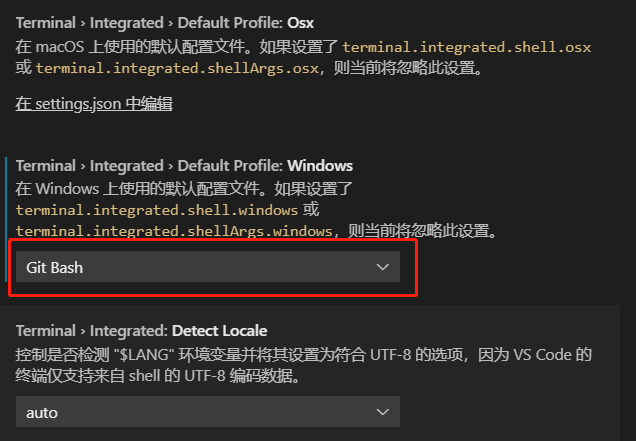
Task: Click Terminal › Integrated prefix of Detect Locale
Action: point(91,331)
